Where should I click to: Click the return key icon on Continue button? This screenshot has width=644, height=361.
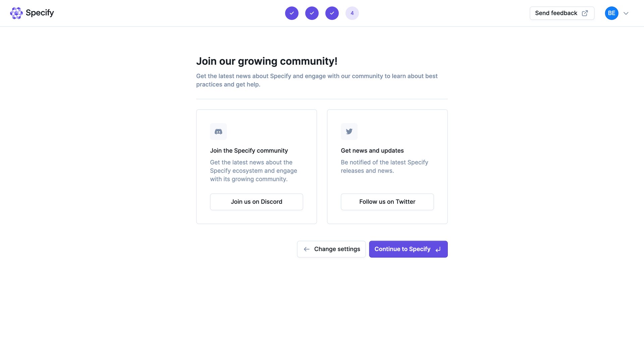[438, 249]
